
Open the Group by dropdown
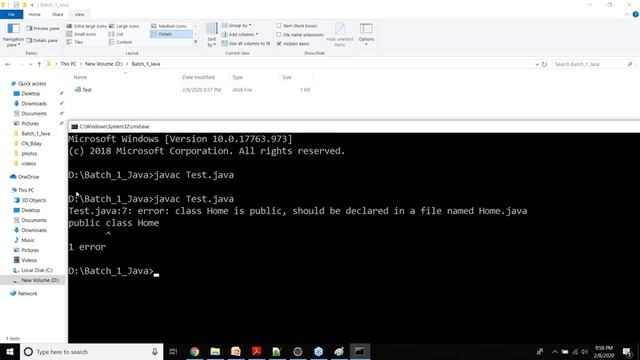(237, 25)
